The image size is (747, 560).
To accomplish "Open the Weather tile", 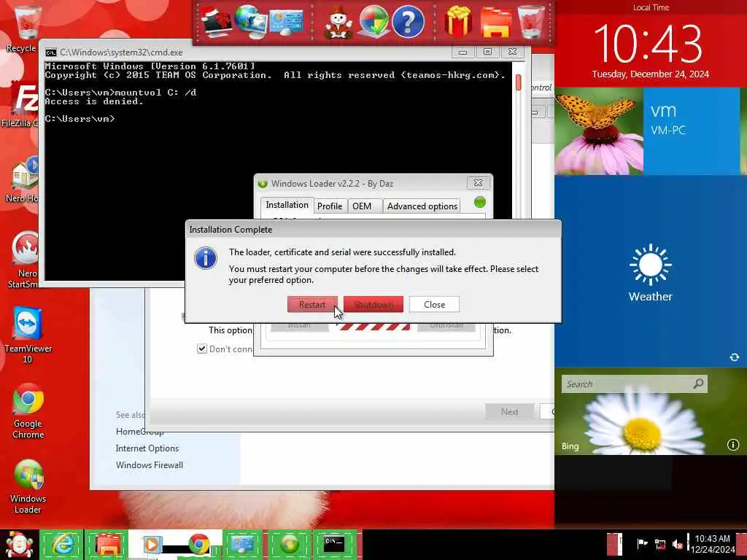I will point(650,271).
